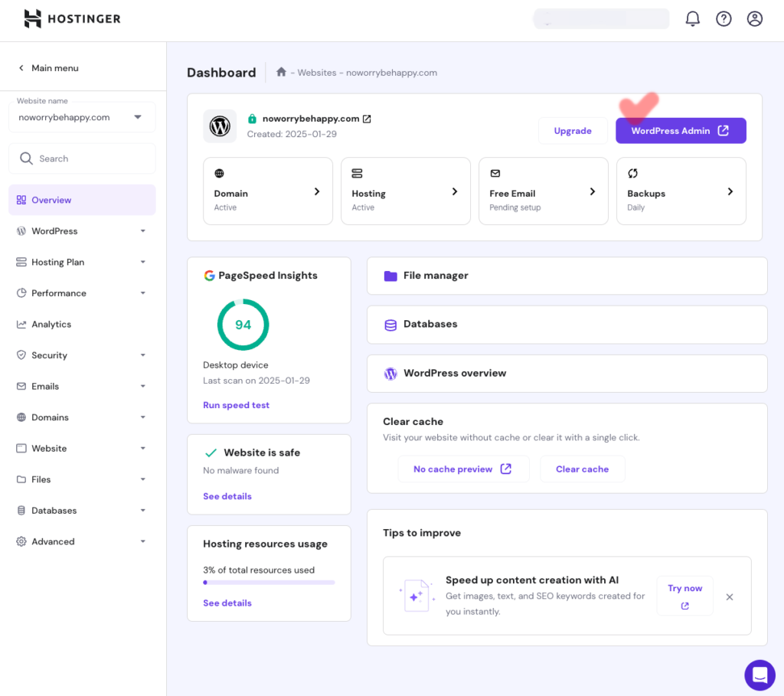Open the Domain card chevron
The height and width of the screenshot is (696, 784).
[317, 191]
